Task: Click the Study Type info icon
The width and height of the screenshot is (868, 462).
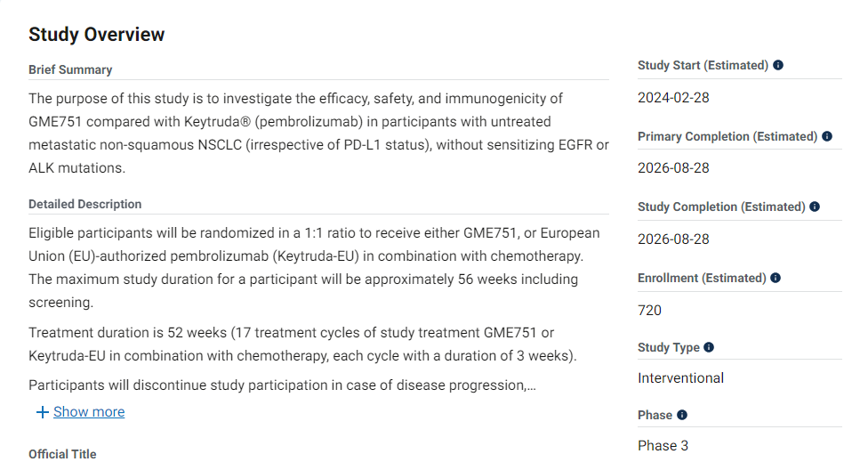Action: (709, 348)
